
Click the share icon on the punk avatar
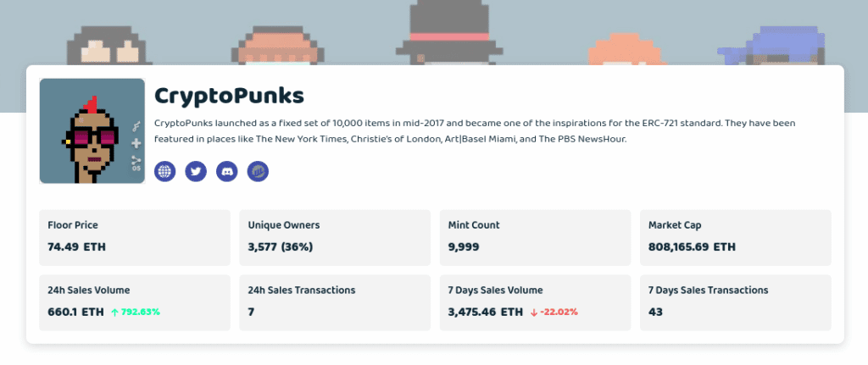(136, 160)
